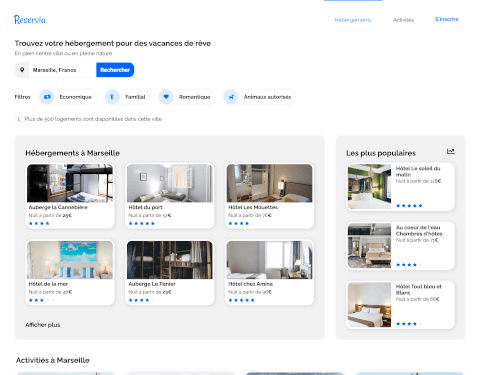Select Hôtel Le soleil du matin title
This screenshot has width=480, height=375.
[418, 171]
